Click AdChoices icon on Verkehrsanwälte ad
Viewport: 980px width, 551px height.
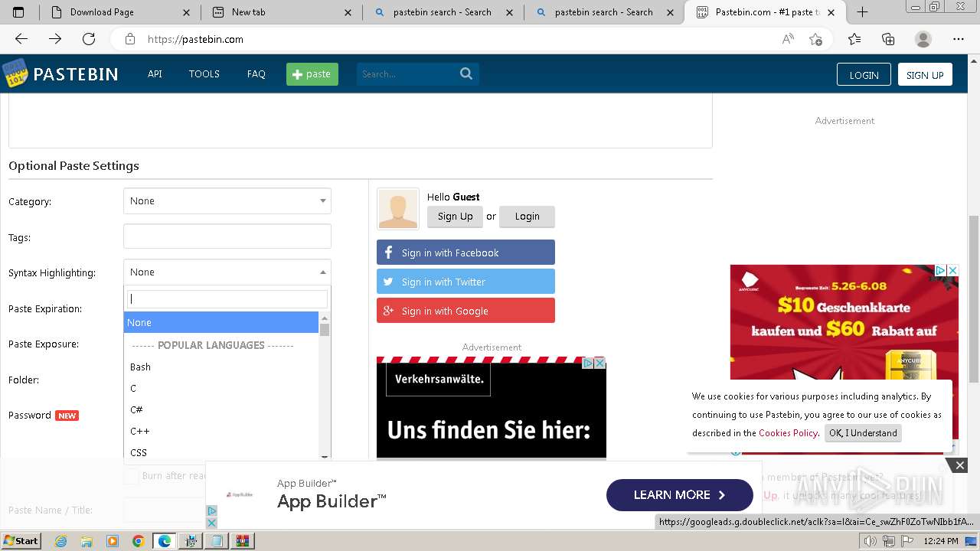[588, 363]
